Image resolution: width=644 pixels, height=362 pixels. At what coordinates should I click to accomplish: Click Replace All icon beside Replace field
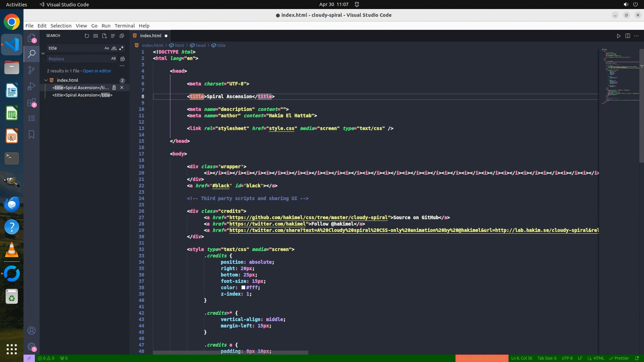point(123,59)
